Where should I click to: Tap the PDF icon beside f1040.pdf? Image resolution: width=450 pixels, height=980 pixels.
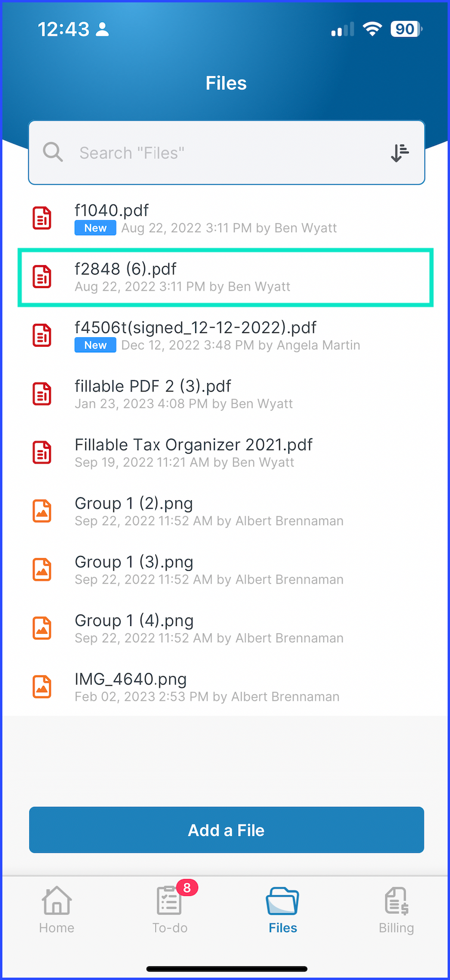(42, 218)
